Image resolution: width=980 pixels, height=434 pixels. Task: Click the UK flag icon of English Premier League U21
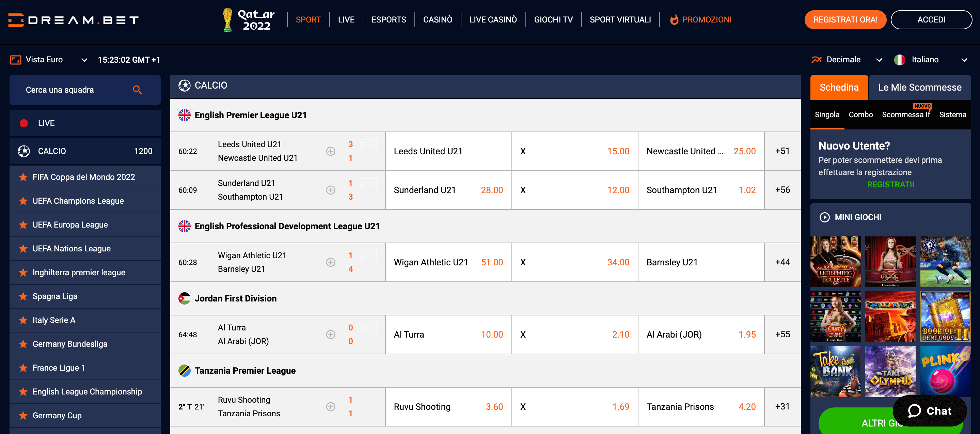pyautogui.click(x=185, y=115)
